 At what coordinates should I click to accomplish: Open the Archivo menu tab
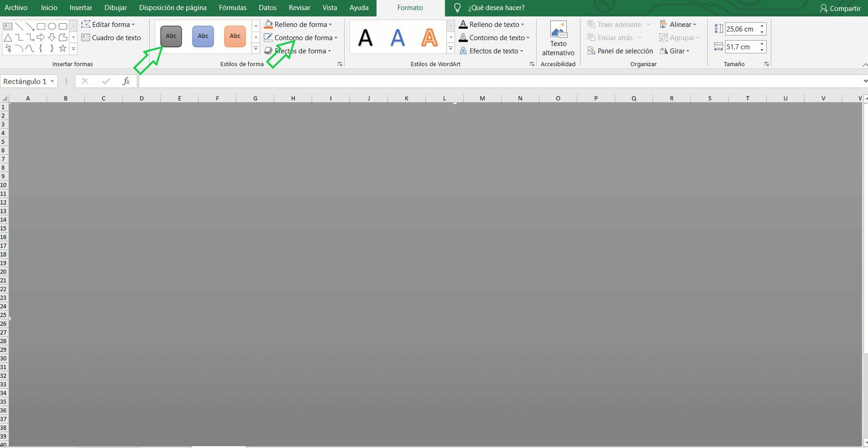[16, 8]
